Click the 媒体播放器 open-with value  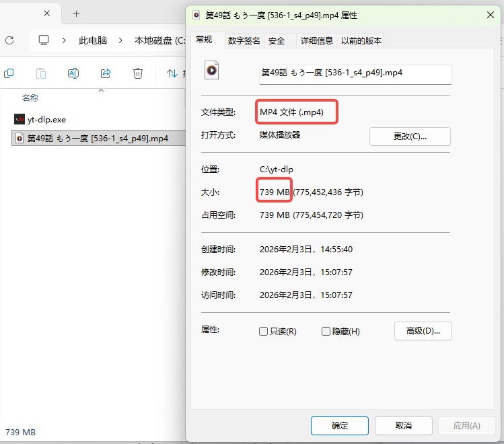coord(280,135)
